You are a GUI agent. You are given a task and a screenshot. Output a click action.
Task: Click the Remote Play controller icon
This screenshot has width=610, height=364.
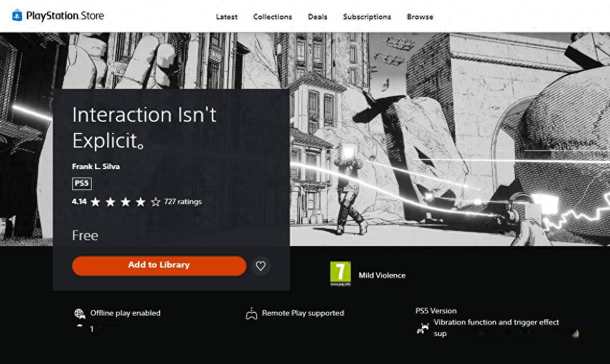click(251, 313)
